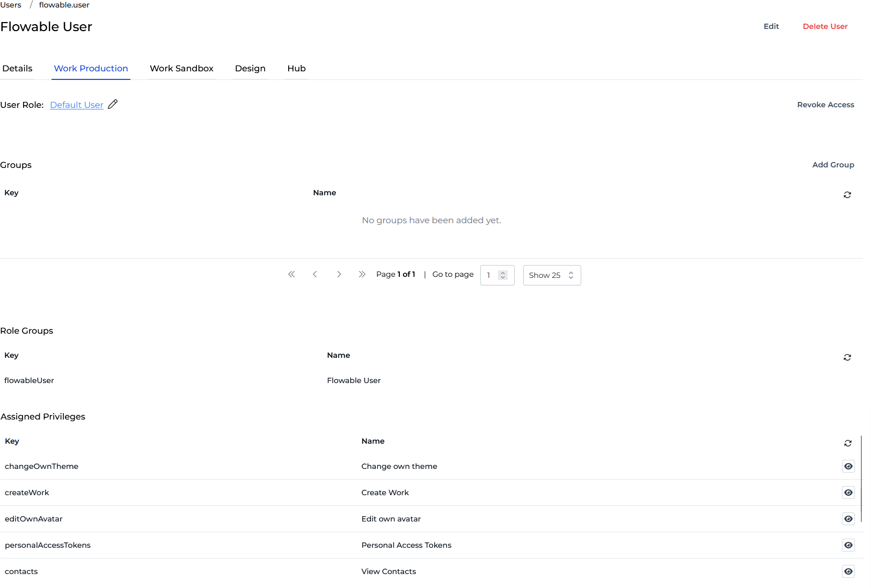Go to the next Groups page

pos(339,274)
